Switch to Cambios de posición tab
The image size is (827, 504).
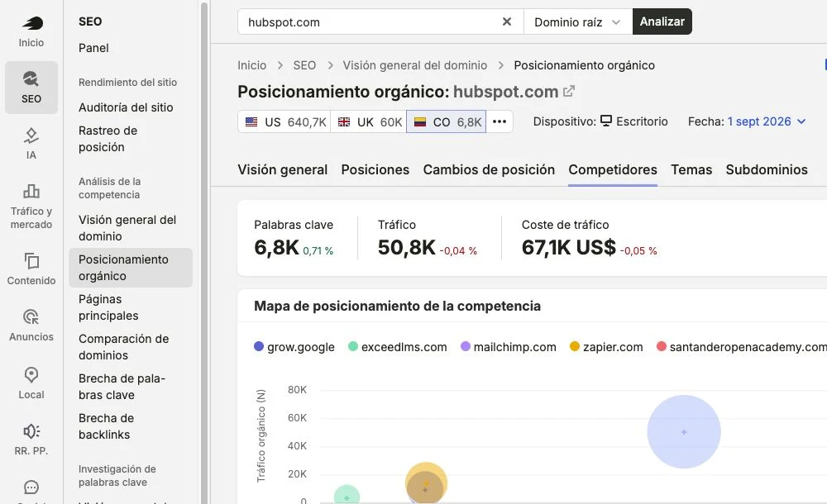click(489, 169)
